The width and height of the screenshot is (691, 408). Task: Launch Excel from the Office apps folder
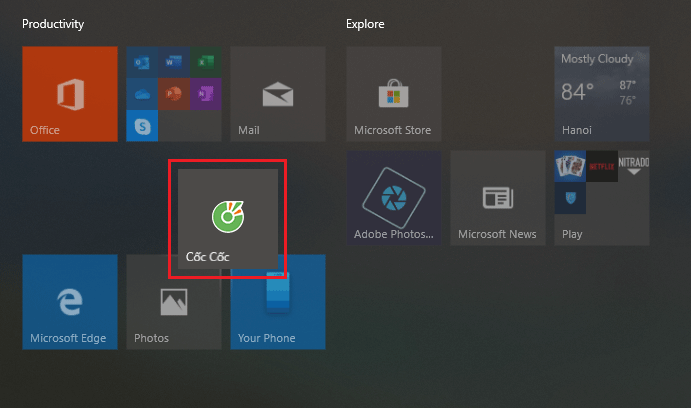(x=205, y=62)
